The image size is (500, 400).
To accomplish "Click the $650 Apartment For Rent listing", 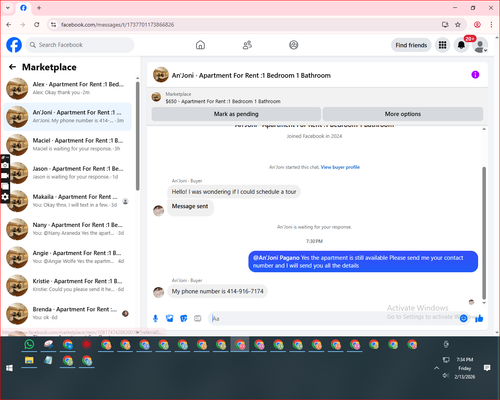I will click(x=223, y=101).
